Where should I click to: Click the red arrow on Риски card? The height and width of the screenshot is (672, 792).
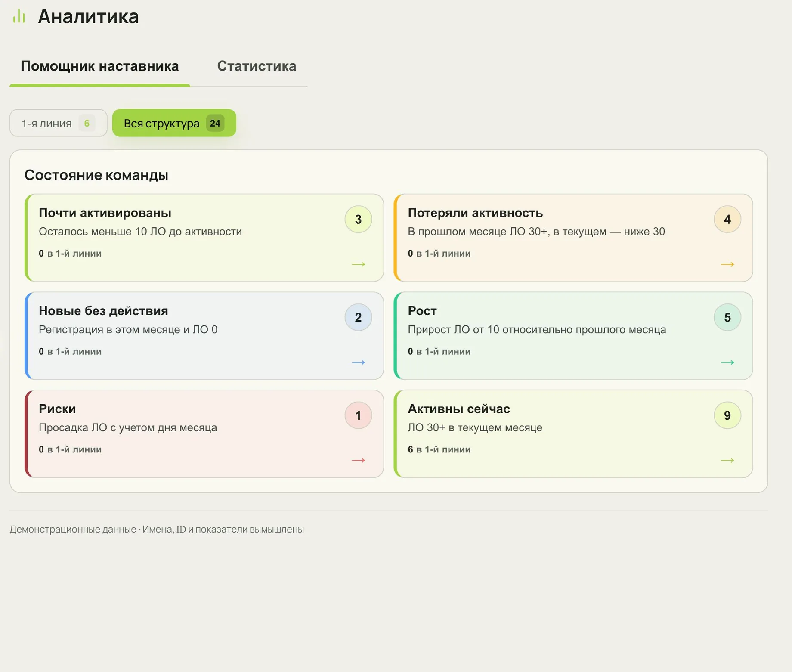point(358,460)
